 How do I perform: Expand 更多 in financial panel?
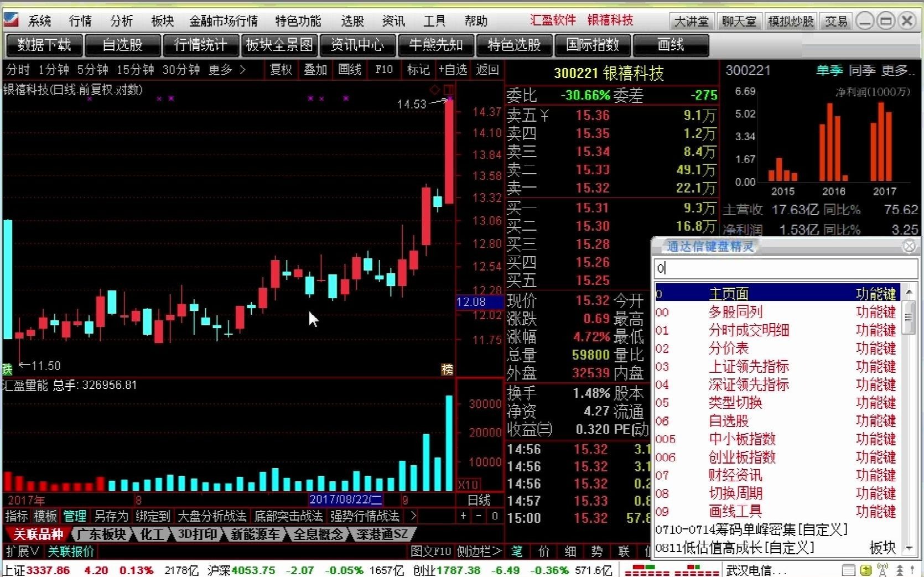tap(898, 70)
